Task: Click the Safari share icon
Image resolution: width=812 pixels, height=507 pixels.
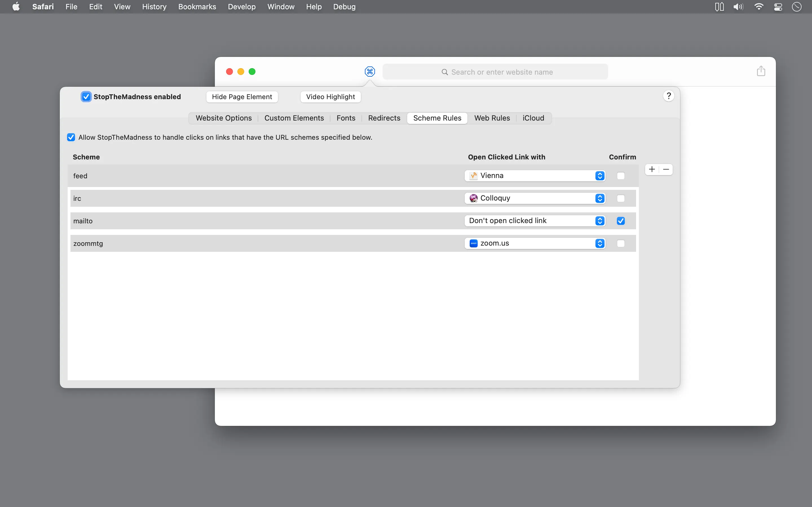Action: tap(761, 71)
